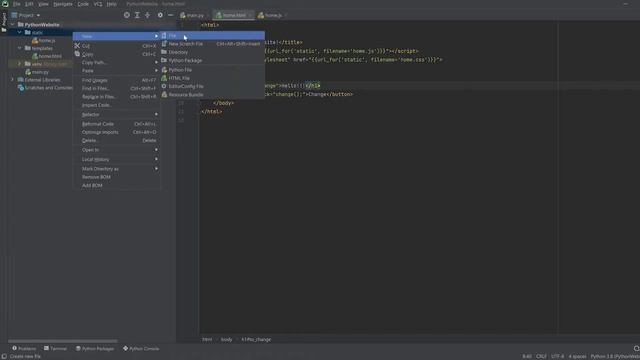Open the New submenu entry
Screen dimensions: 640x360
click(116, 36)
